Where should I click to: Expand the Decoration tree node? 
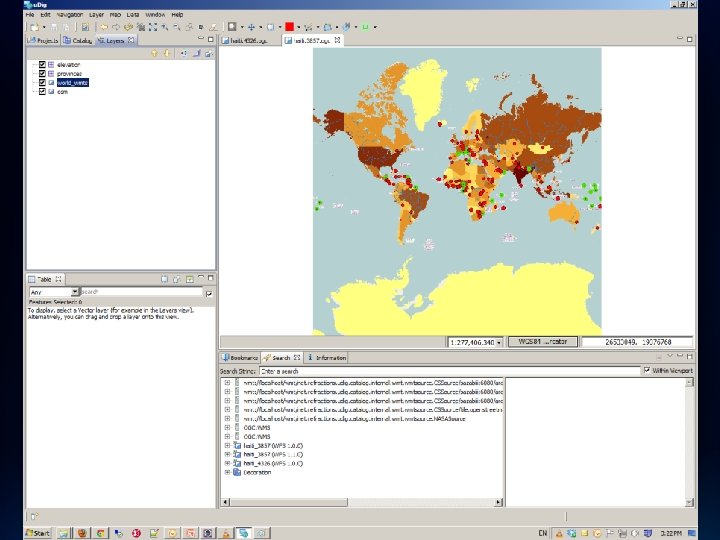point(227,472)
